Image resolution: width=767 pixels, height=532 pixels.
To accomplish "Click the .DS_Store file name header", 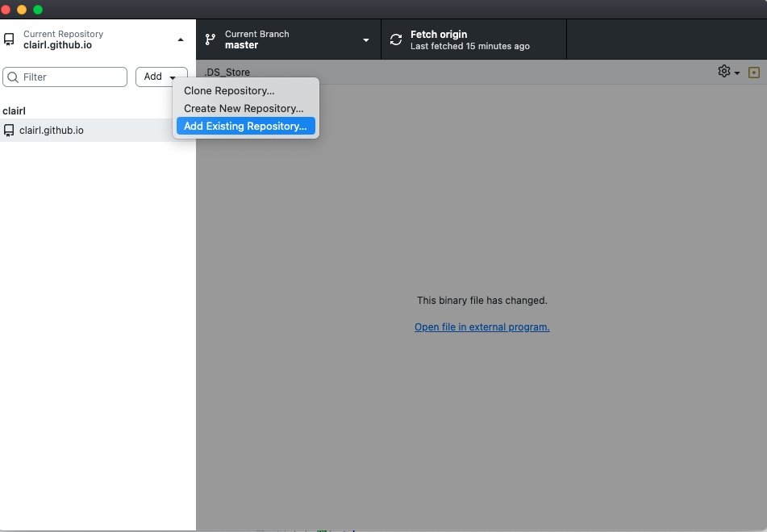I will 227,73.
